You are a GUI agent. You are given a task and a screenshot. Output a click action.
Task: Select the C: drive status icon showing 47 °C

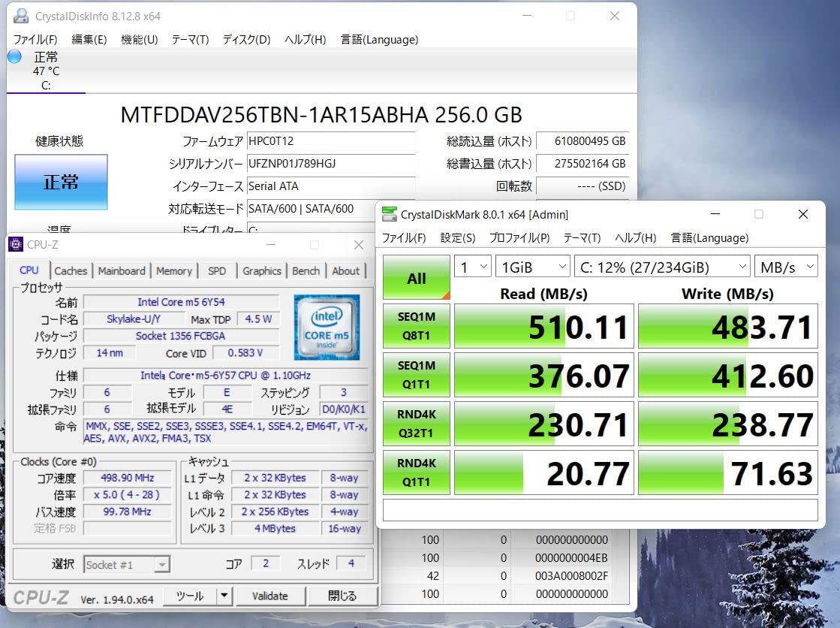(15, 57)
